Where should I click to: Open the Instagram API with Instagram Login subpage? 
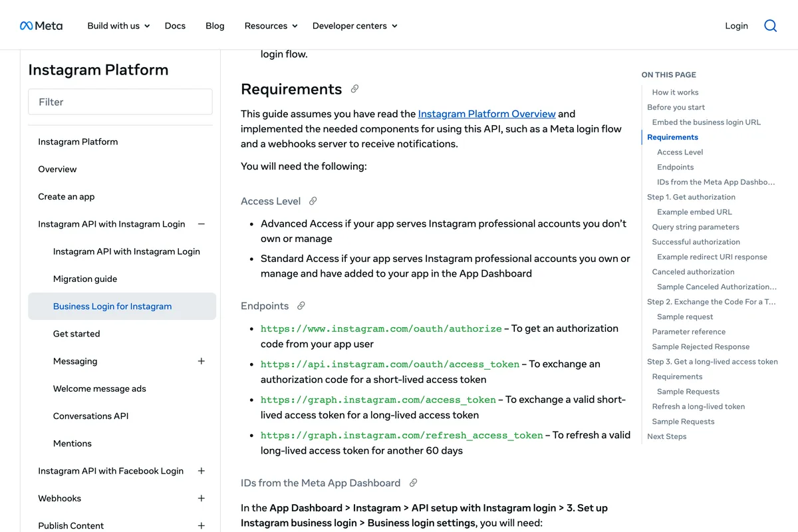pos(126,251)
